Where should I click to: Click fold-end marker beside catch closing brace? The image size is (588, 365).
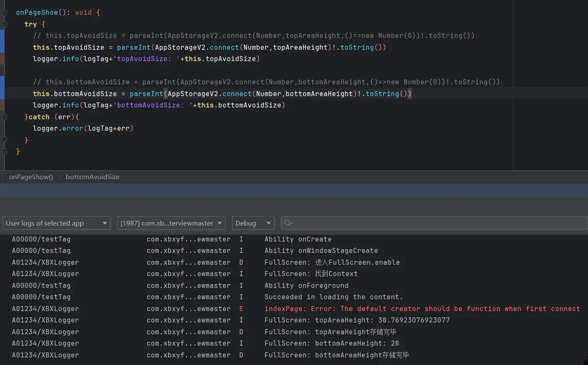coord(5,140)
